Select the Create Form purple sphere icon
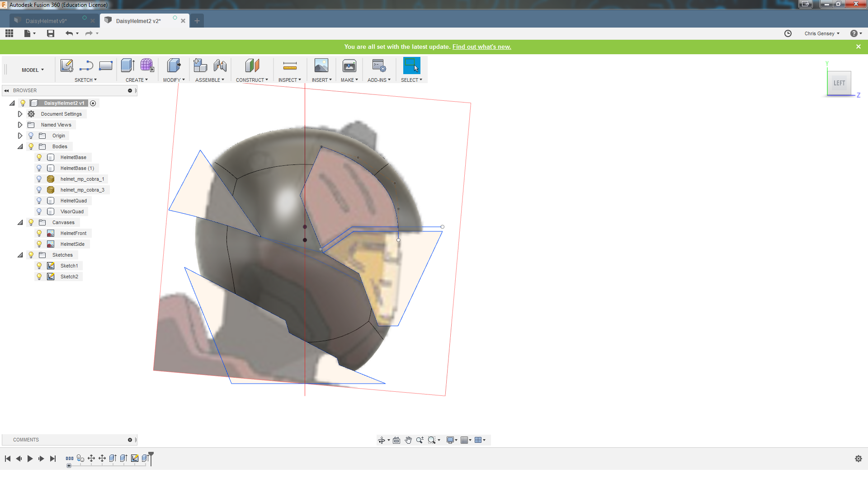Image resolution: width=868 pixels, height=488 pixels. click(x=147, y=66)
